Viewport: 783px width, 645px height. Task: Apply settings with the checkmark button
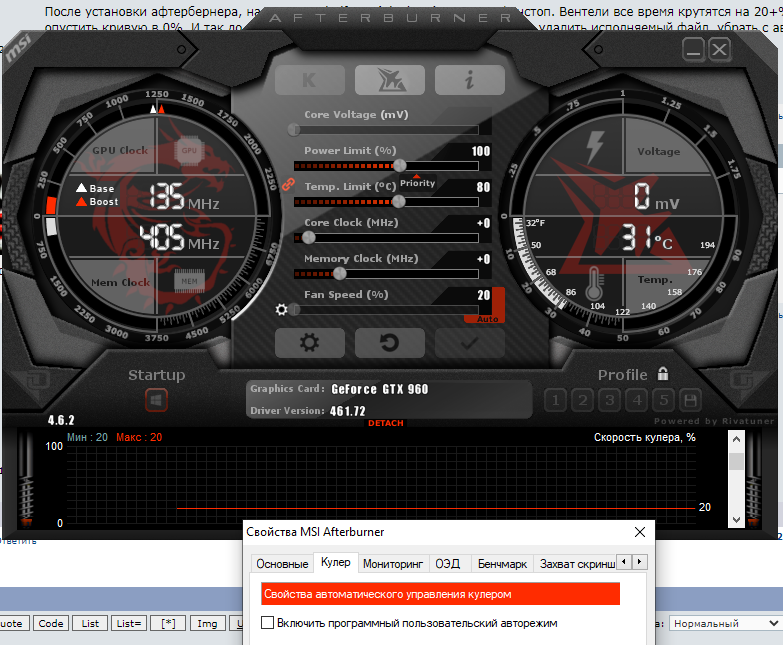pyautogui.click(x=469, y=343)
